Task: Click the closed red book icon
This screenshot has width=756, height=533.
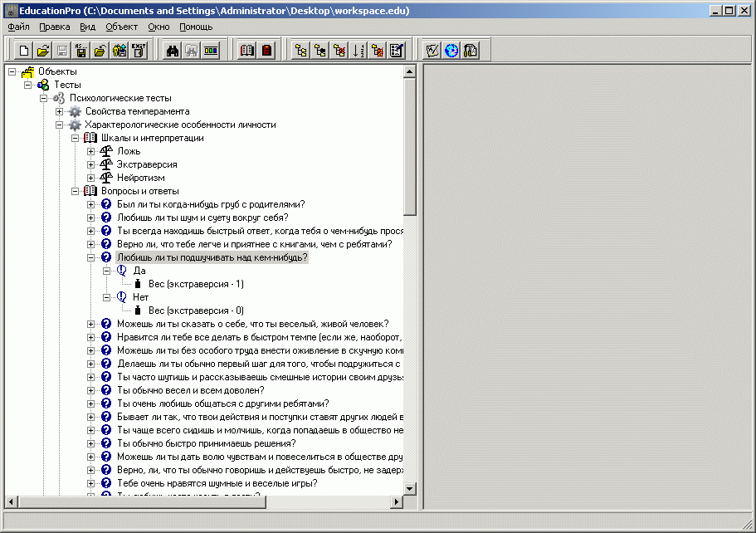Action: (266, 51)
